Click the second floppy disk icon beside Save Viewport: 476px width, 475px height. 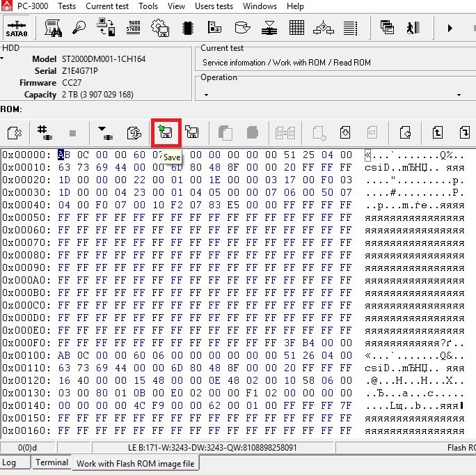pyautogui.click(x=193, y=132)
